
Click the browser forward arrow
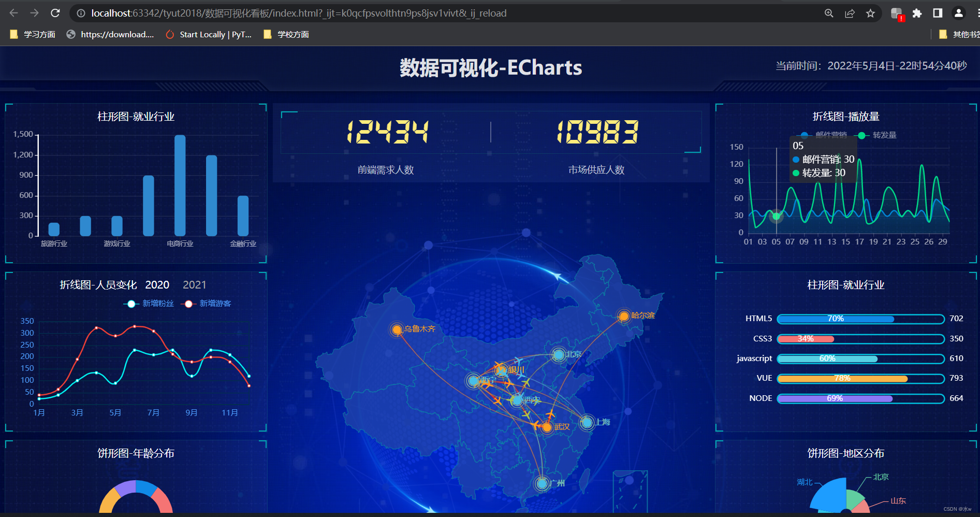tap(35, 13)
